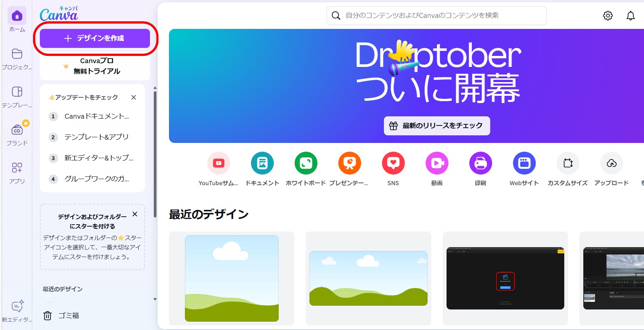Click the アップロード cloud icon
Viewport: 644px width, 330px height.
click(x=611, y=163)
